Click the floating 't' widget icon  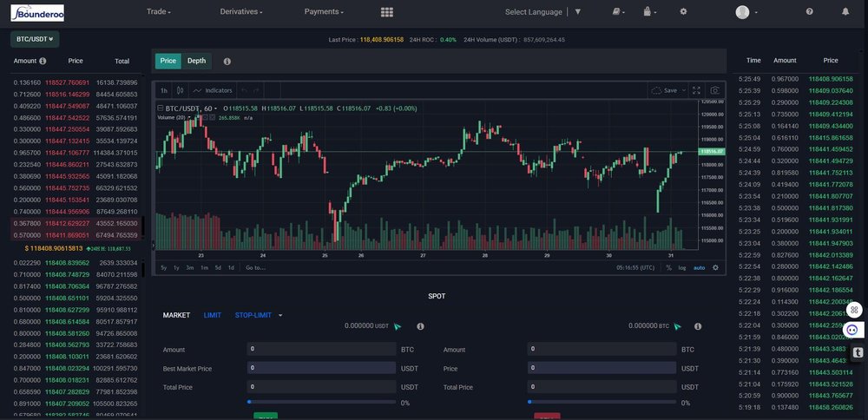point(858,352)
